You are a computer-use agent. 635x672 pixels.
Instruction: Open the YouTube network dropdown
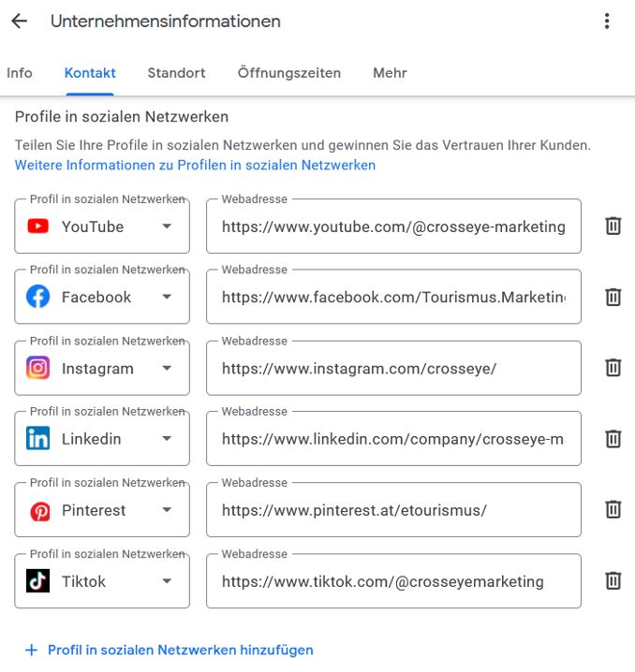pos(102,226)
